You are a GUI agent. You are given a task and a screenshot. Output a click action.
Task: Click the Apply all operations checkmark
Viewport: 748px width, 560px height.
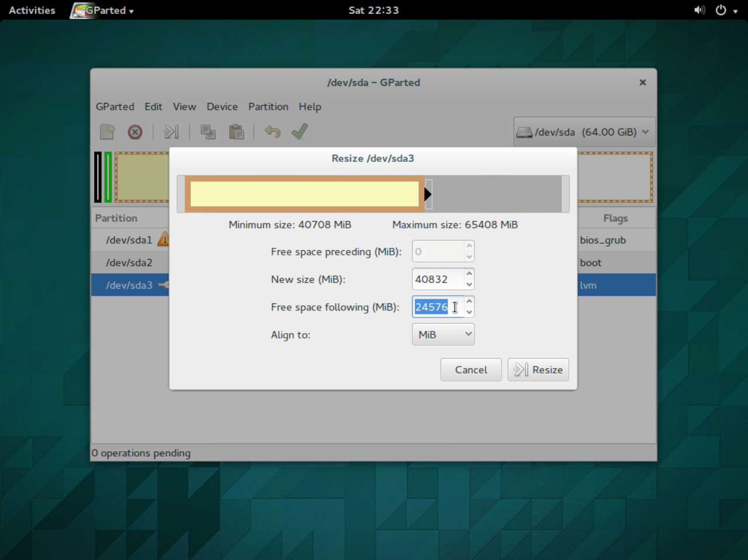(300, 131)
